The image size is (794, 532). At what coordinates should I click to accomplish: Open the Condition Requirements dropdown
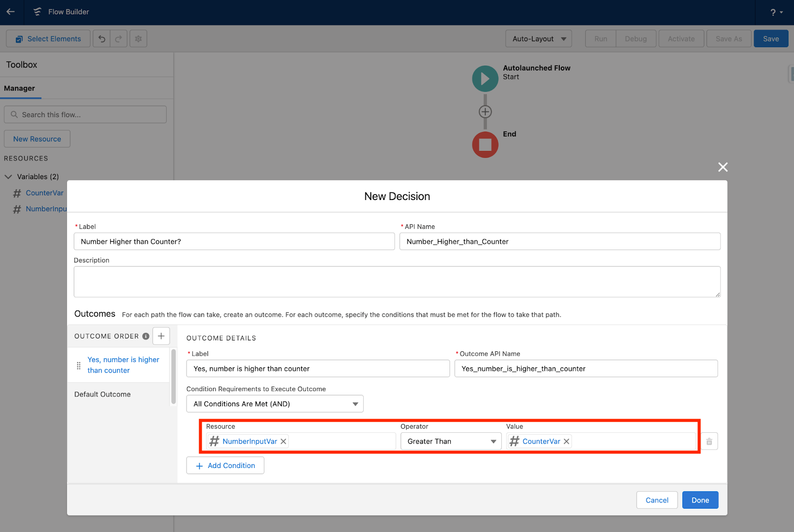tap(274, 403)
